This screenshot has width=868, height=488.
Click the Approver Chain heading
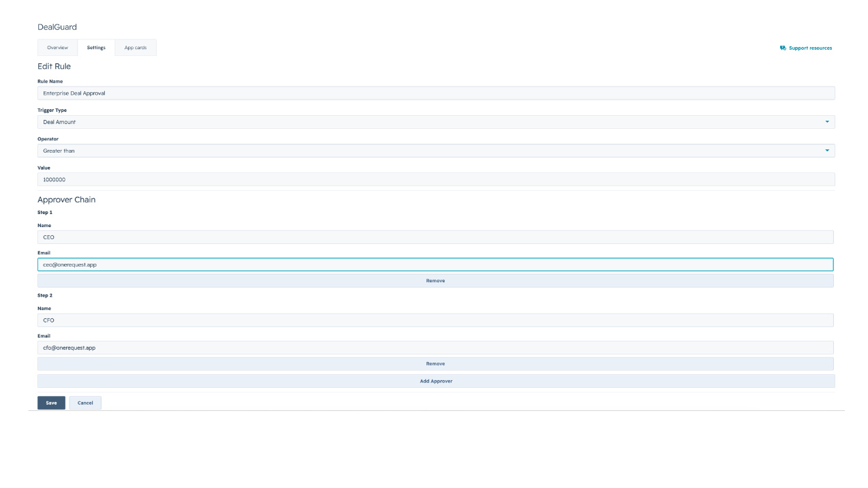point(67,200)
